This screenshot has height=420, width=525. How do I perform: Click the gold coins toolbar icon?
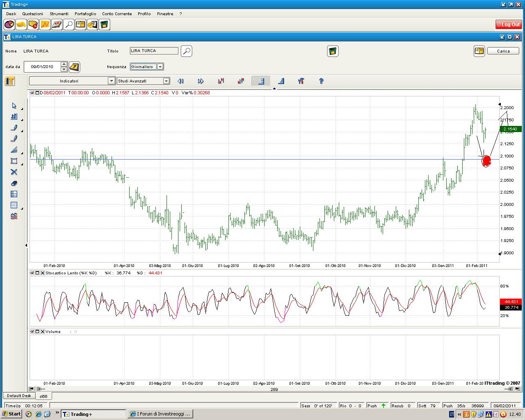(x=21, y=25)
